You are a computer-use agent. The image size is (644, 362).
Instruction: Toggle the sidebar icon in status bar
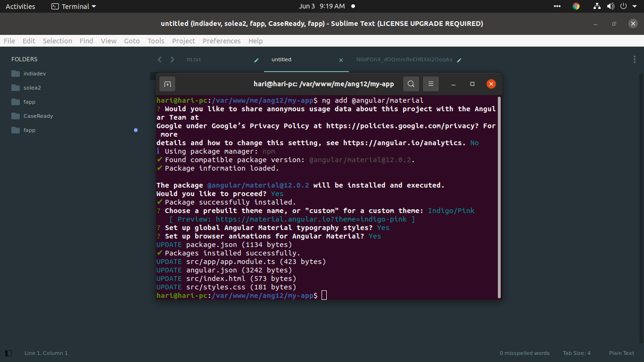point(8,353)
